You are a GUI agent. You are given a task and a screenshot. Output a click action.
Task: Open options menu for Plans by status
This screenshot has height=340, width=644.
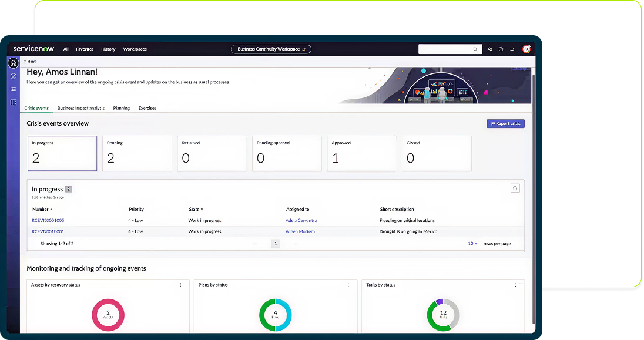(348, 285)
